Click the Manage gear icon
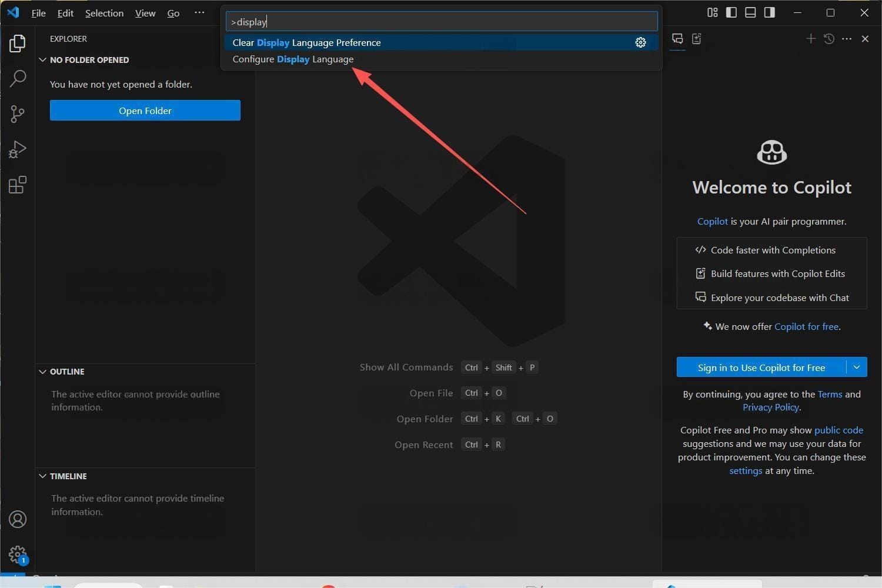882x588 pixels. [x=18, y=554]
